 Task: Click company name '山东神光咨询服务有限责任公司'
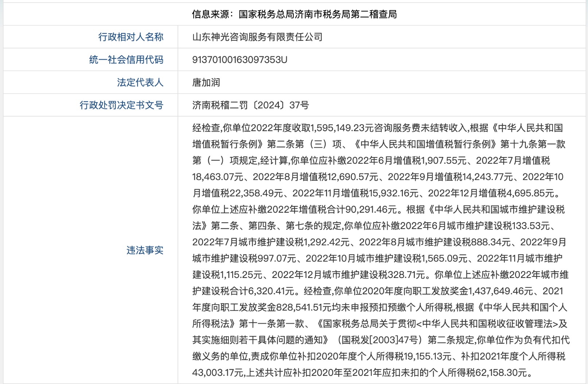pos(257,37)
